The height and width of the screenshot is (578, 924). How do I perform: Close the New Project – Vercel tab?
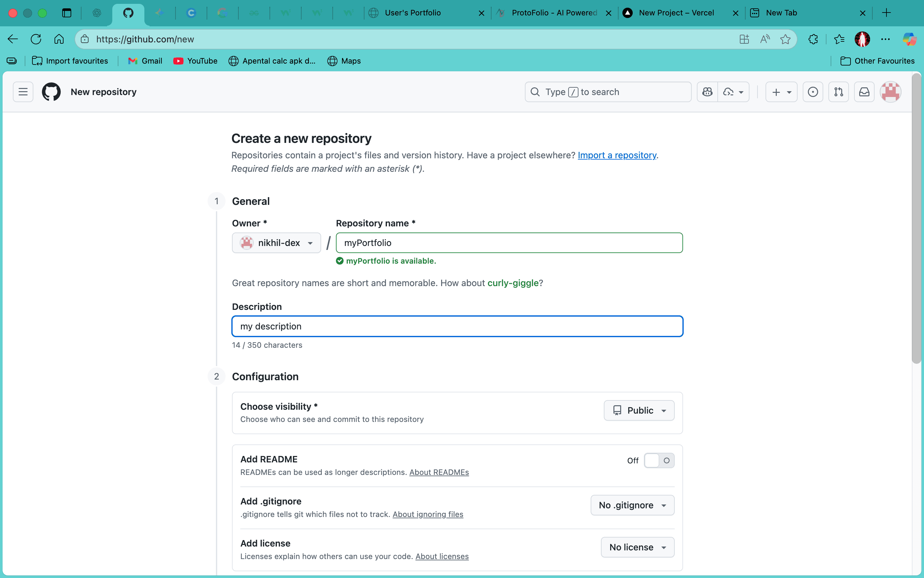pyautogui.click(x=735, y=13)
